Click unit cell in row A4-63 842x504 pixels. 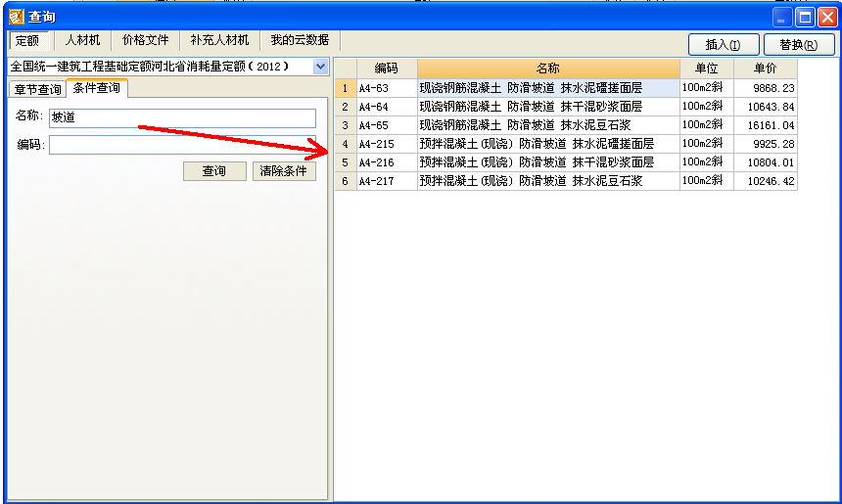tap(707, 88)
